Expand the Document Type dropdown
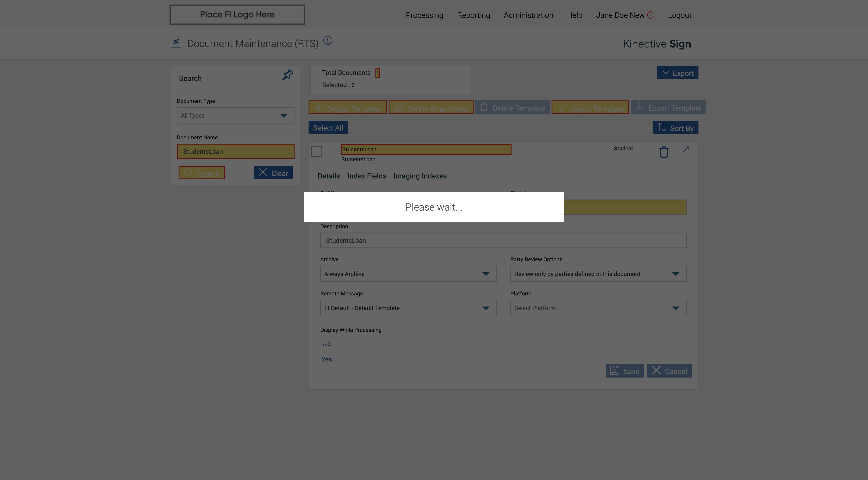The height and width of the screenshot is (480, 868). (235, 116)
